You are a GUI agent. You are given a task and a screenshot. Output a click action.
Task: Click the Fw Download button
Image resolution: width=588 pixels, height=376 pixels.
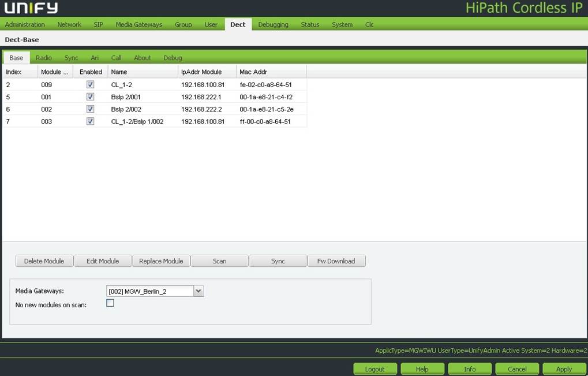click(336, 261)
